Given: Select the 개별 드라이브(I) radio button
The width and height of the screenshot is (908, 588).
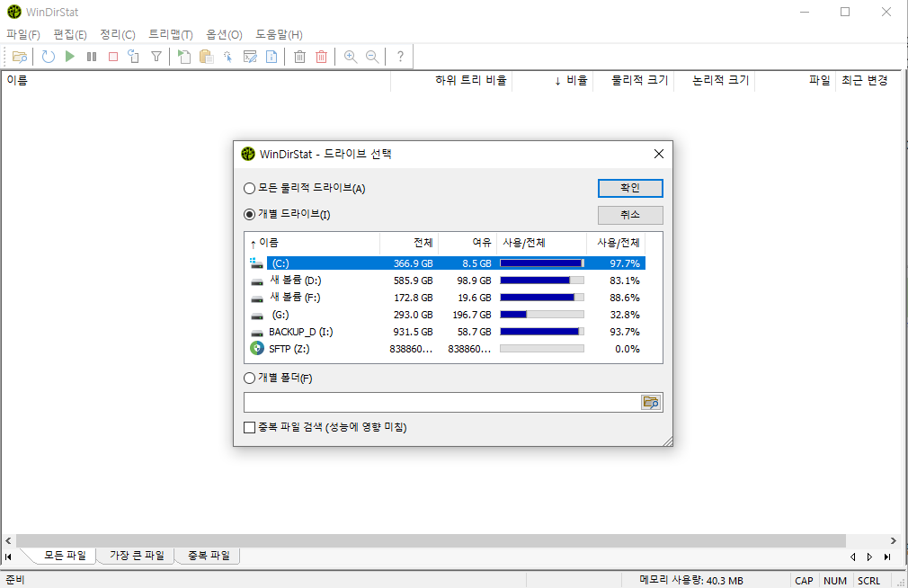Looking at the screenshot, I should [x=250, y=214].
